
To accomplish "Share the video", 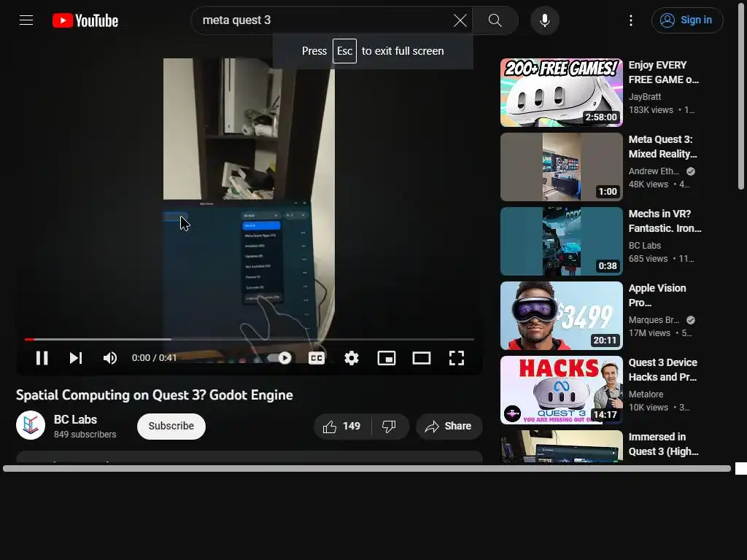I will [449, 427].
